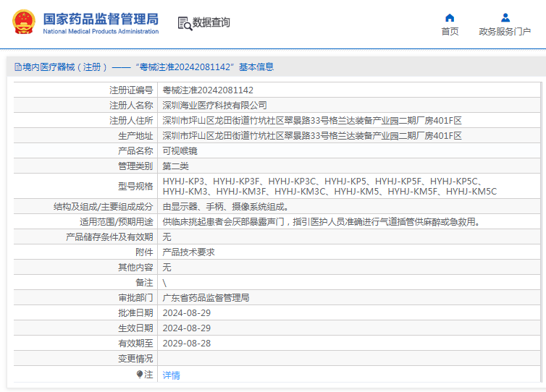The height and width of the screenshot is (392, 546).
Task: Select 第二类 management category value
Action: (x=175, y=166)
